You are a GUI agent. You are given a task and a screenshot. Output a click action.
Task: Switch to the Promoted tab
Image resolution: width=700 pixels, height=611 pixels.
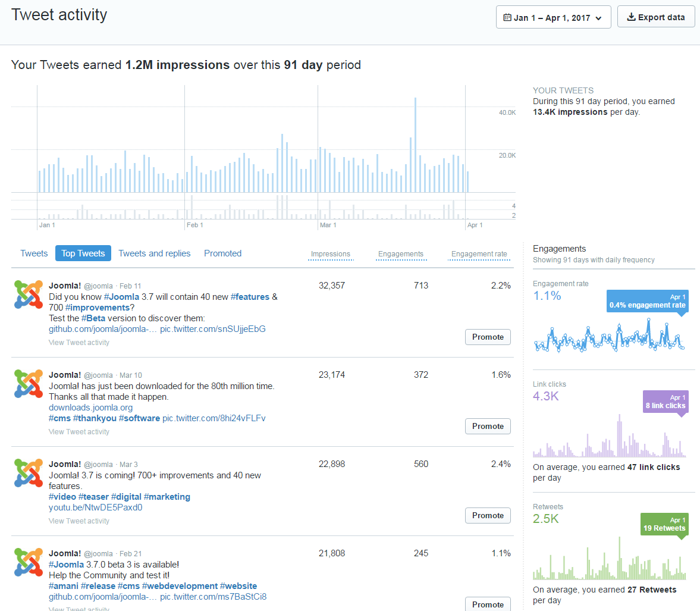tap(223, 253)
